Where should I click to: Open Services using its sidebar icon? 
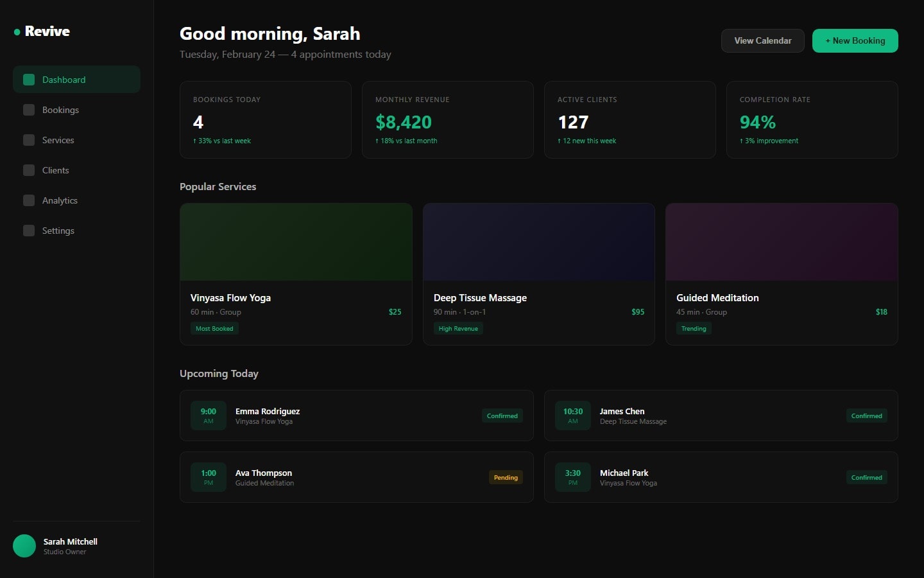29,140
